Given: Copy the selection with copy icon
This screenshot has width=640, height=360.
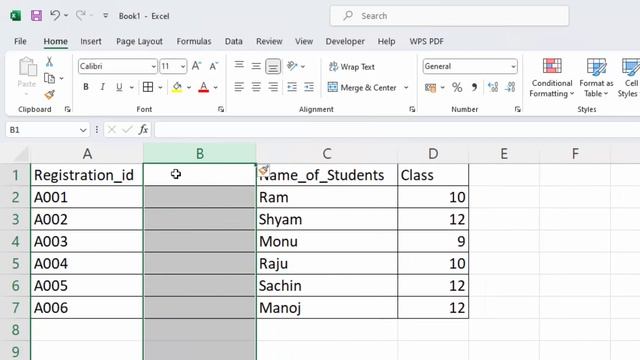Looking at the screenshot, I should point(49,78).
